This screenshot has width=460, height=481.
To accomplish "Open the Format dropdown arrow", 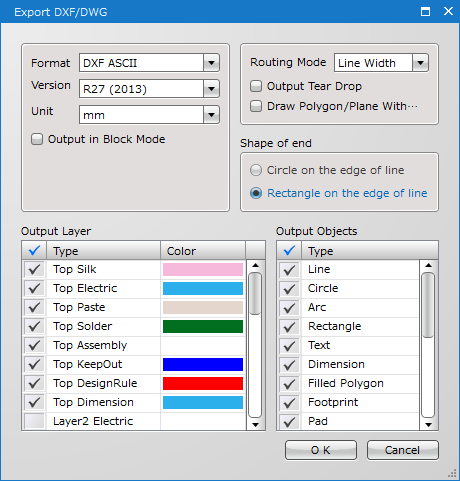I will pos(211,63).
